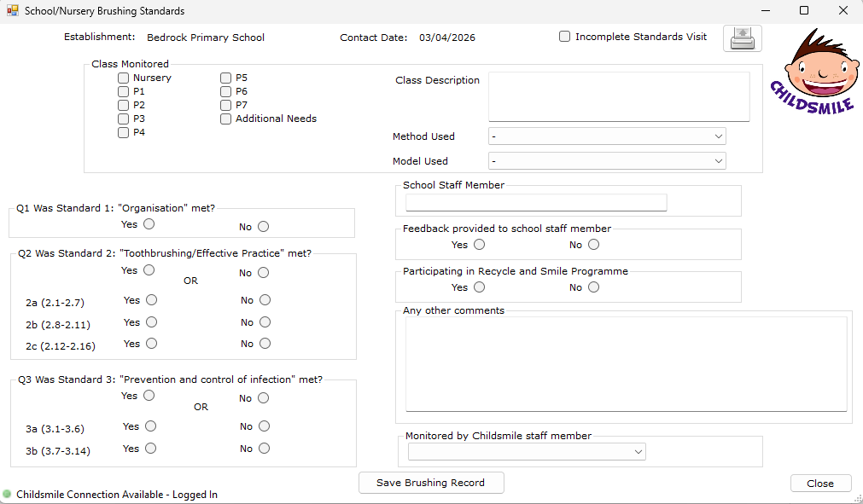Enable the Additional Needs checkbox

pos(226,119)
